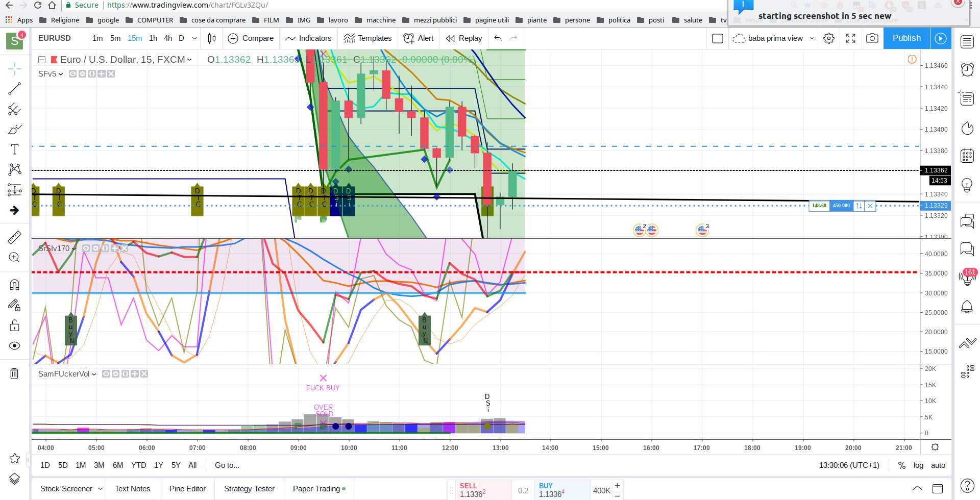Open the watchlist panel on right sidebar
Viewport: 980px width, 500px height.
click(967, 42)
